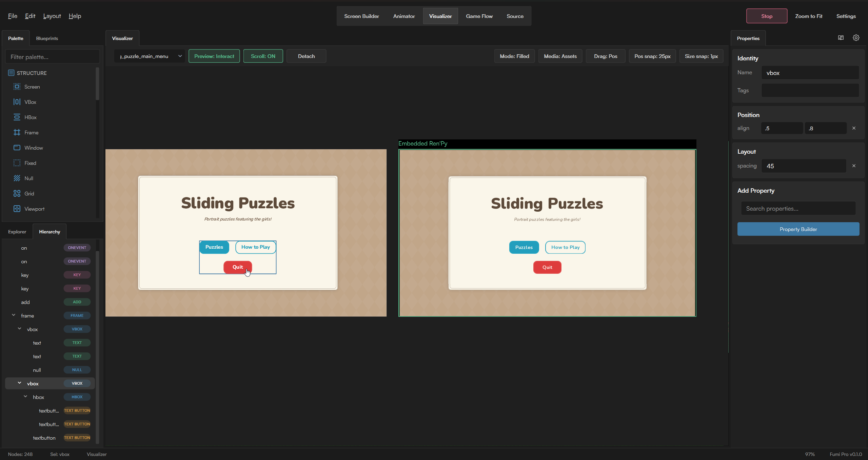Select the Screen palette icon
Viewport: 868px width, 460px height.
[17, 87]
